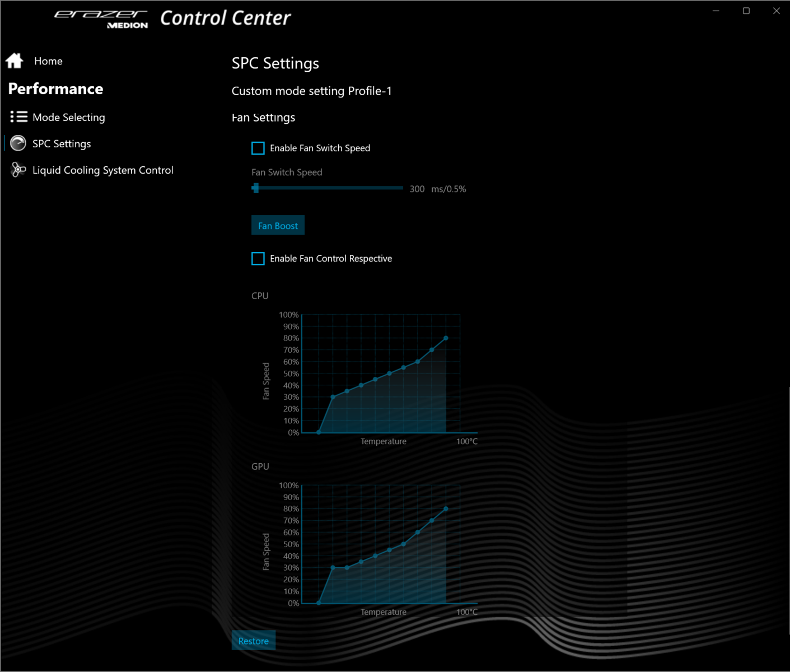The height and width of the screenshot is (672, 790).
Task: Tick the Enable Fan Control Respective checkbox
Action: 258,258
